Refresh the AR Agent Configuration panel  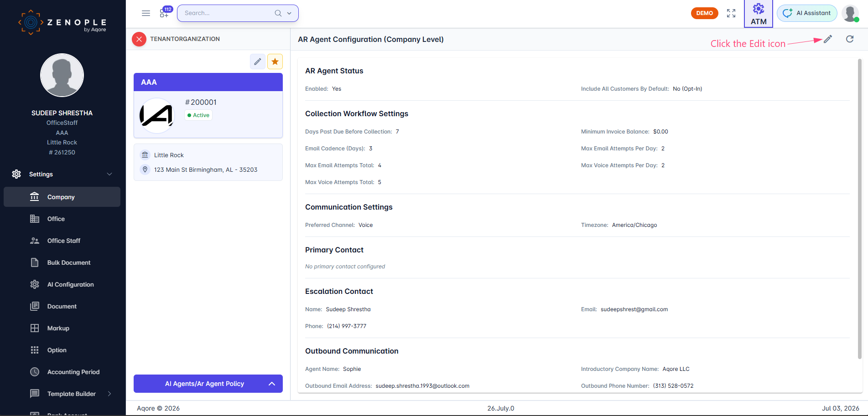pos(850,39)
